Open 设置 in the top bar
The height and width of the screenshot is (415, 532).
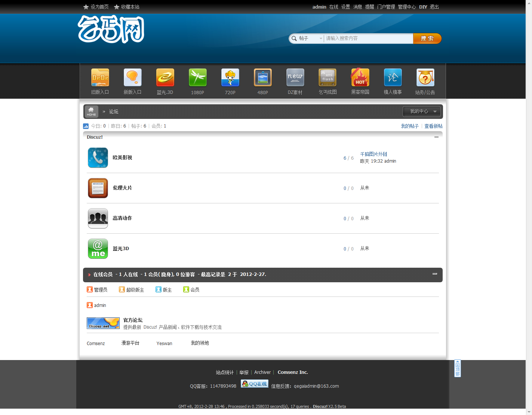point(346,7)
